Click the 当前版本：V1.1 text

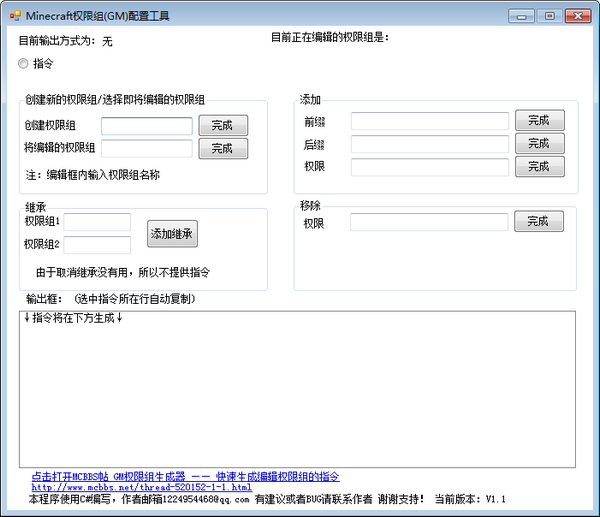coord(470,499)
